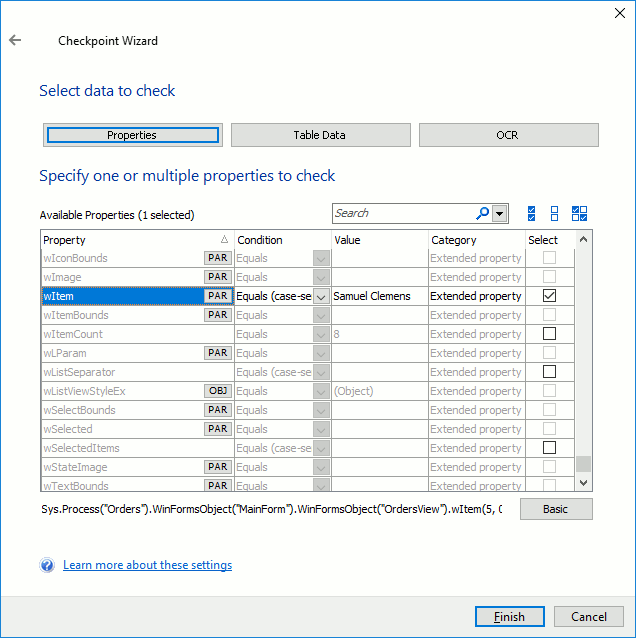The image size is (636, 638).
Task: Click the Samuel Clemens value cell
Action: tap(380, 296)
